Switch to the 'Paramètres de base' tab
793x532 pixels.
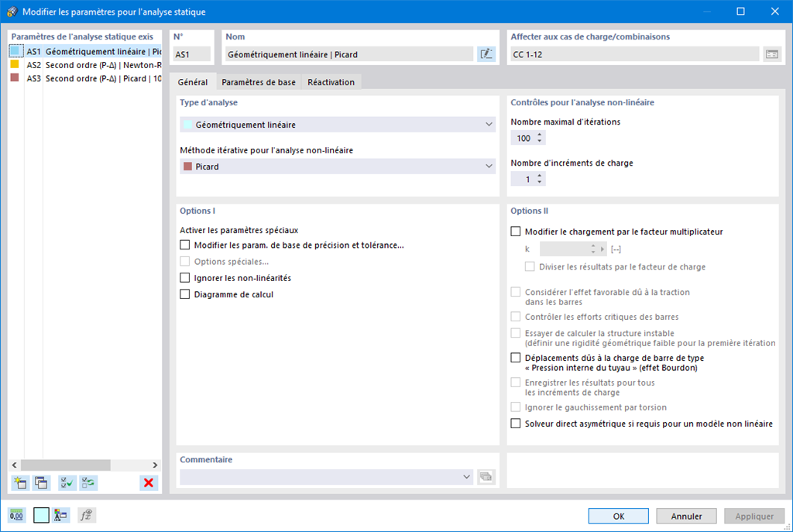coord(259,81)
